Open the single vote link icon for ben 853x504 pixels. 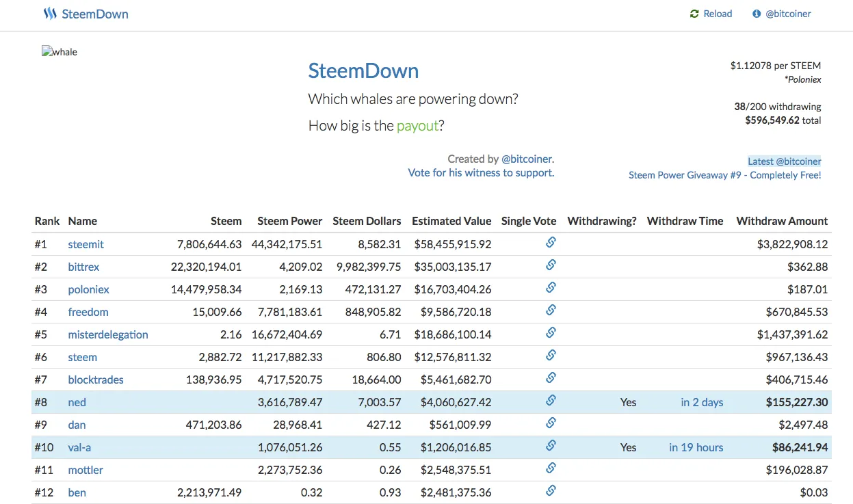551,490
